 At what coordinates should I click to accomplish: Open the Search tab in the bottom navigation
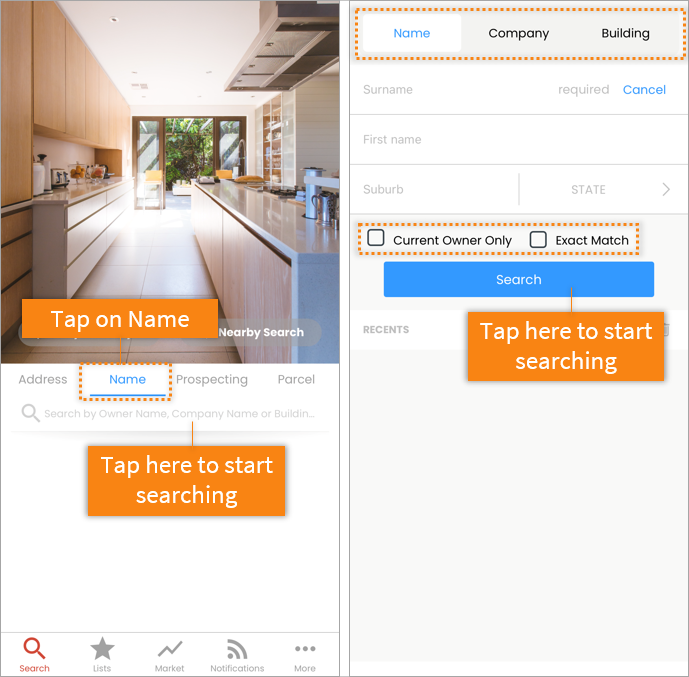(x=34, y=655)
